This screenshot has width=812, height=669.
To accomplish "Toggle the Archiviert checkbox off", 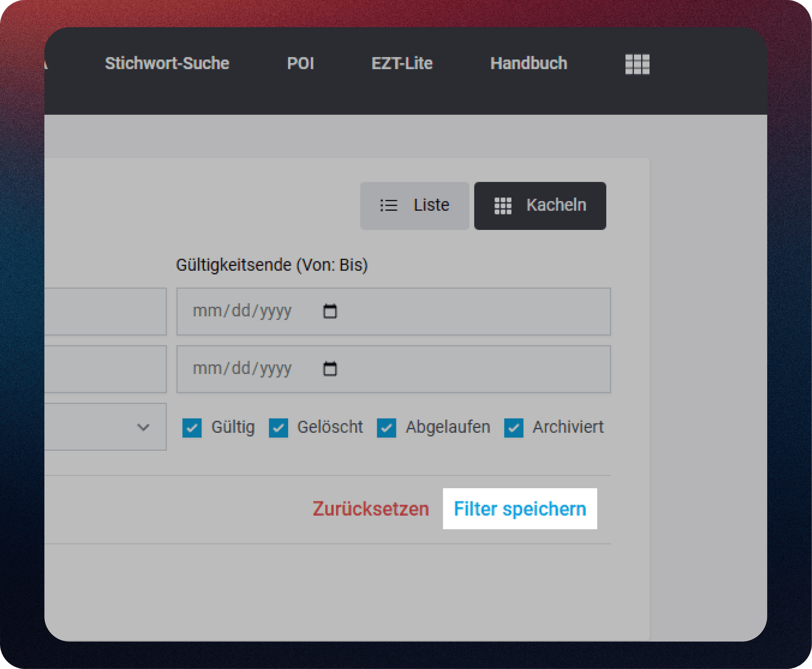I will (513, 428).
